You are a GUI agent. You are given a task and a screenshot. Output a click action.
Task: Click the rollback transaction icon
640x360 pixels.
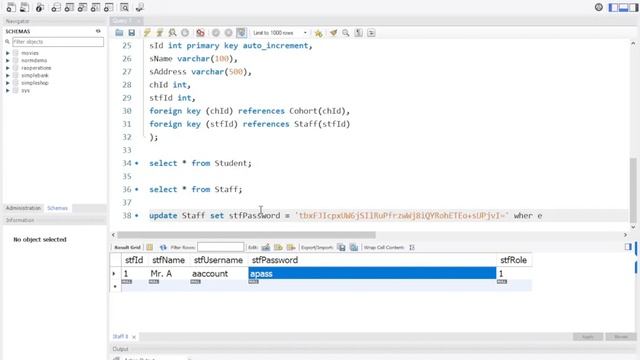228,33
